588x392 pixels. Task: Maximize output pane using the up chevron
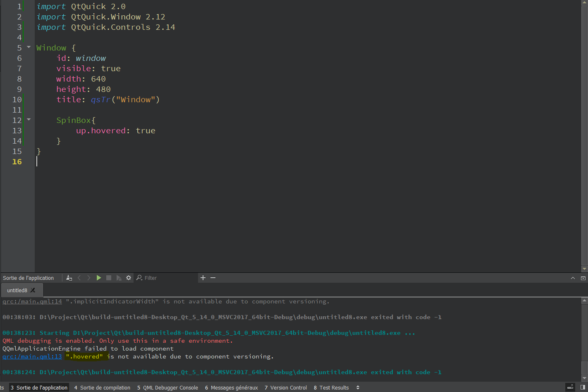573,278
